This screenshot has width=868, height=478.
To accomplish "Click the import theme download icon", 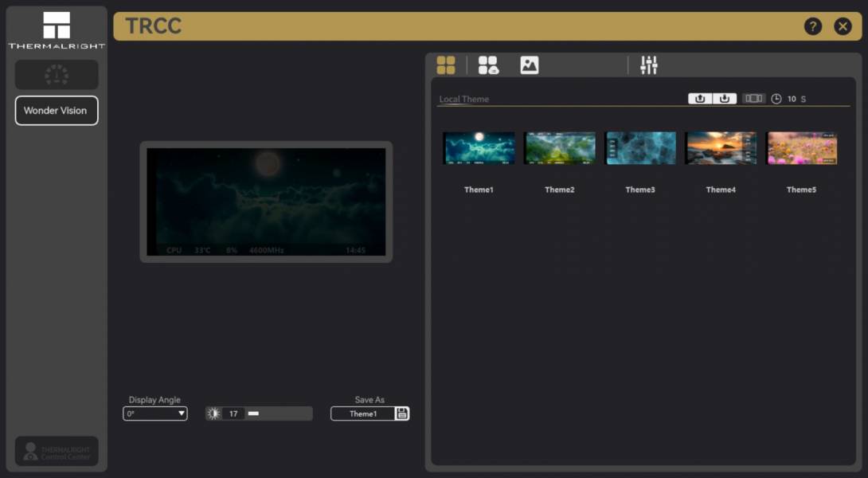I will (x=724, y=99).
